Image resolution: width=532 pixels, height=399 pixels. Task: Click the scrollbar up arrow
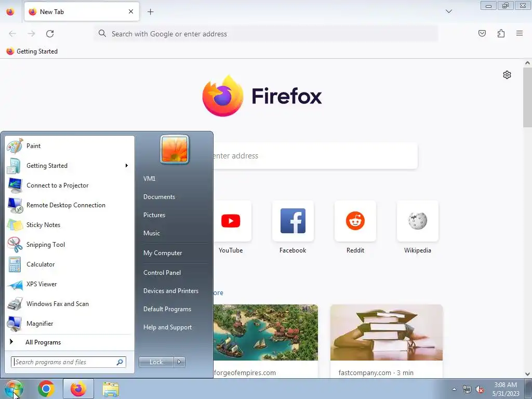tap(528, 63)
